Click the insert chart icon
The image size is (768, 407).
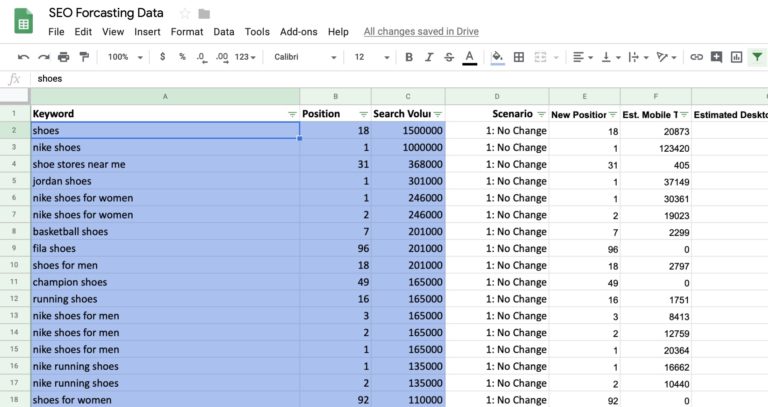click(736, 57)
